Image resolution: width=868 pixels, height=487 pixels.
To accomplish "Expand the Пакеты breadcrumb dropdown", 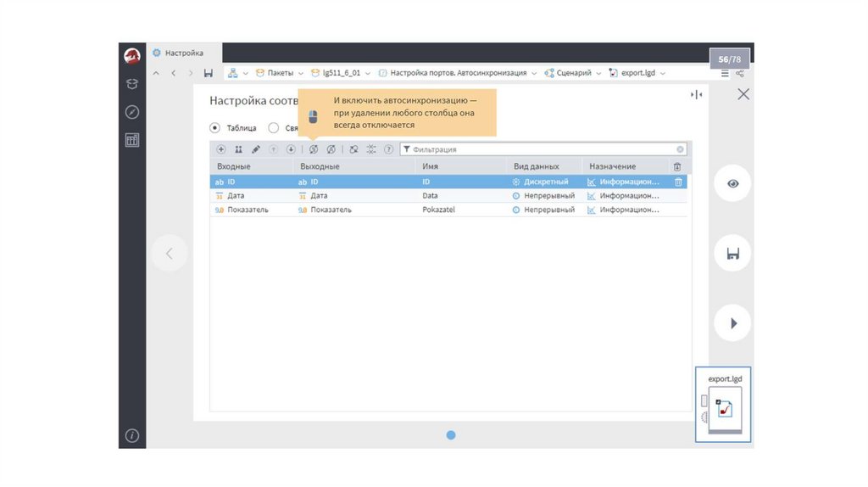I will pos(300,74).
